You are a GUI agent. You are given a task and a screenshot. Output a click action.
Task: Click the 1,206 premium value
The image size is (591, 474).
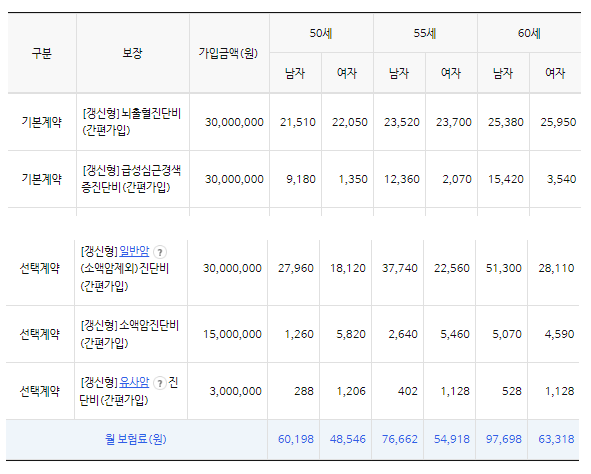tap(351, 391)
